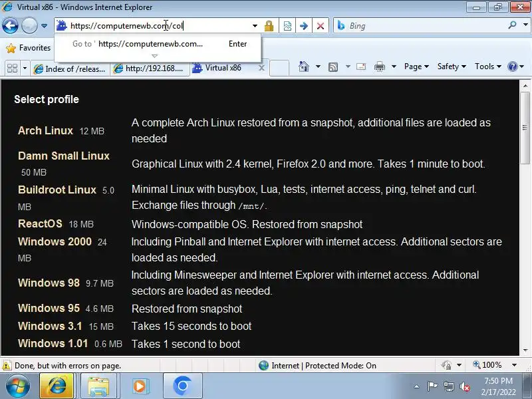532x399 pixels.
Task: Click the network tray icon
Action: pos(448,386)
